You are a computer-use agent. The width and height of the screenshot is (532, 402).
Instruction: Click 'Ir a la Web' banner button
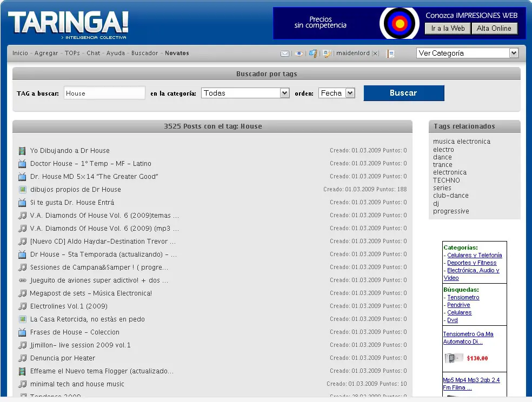[x=448, y=29]
